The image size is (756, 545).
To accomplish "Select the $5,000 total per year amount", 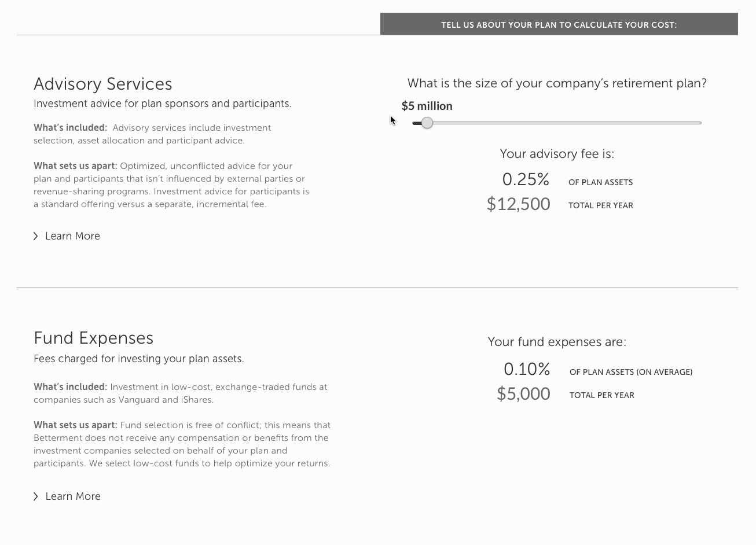I will click(523, 393).
